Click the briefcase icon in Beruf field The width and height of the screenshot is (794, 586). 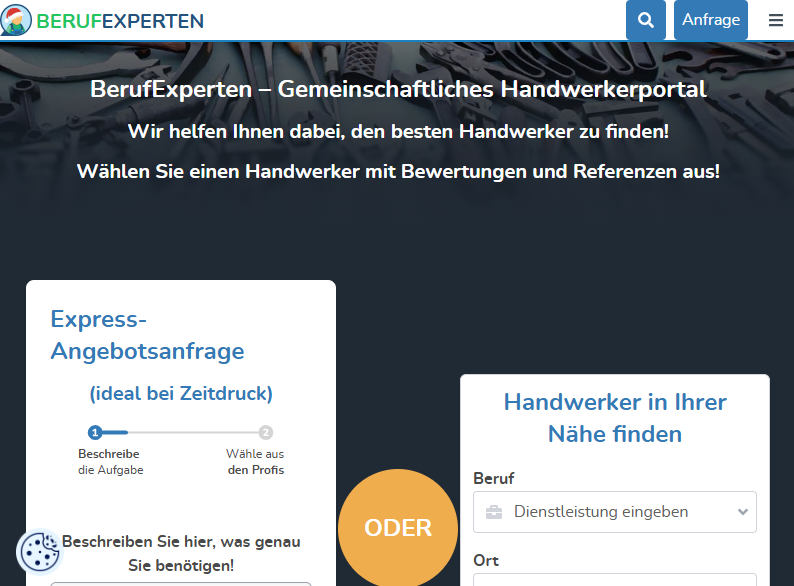coord(494,512)
